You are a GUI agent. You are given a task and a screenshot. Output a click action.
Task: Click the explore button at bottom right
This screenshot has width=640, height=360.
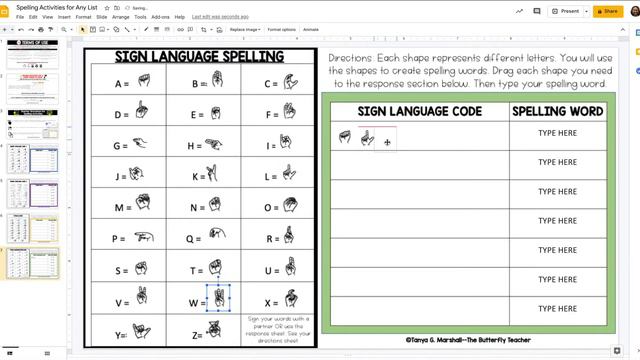(617, 351)
